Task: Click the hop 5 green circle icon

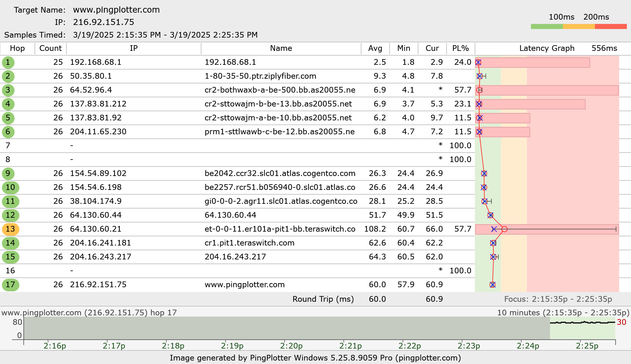Action: (8, 118)
